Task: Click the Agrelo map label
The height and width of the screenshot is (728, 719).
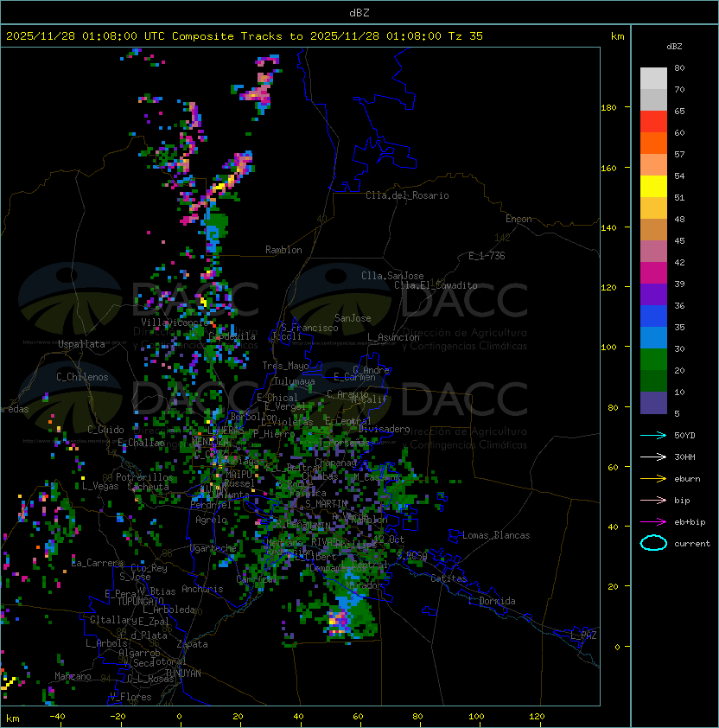Action: 211,520
